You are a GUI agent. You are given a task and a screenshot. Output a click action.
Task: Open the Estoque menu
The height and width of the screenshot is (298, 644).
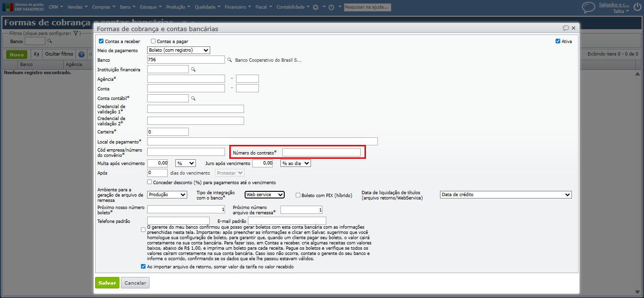[x=150, y=7]
